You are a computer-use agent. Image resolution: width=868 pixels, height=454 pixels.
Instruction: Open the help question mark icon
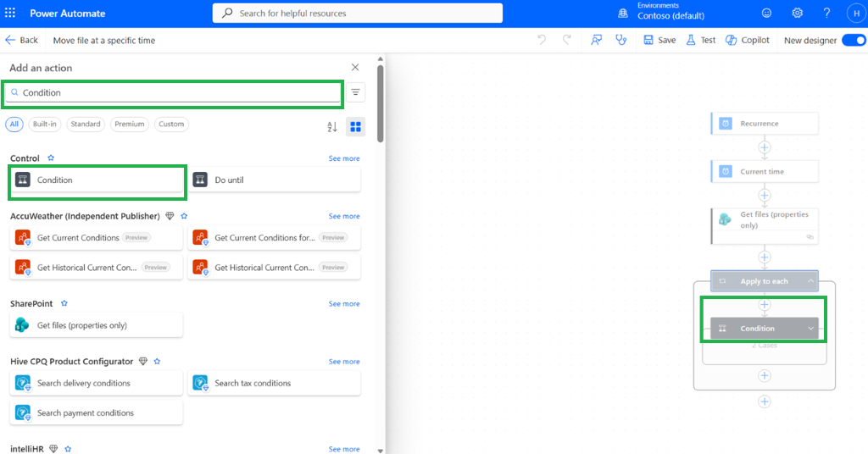(x=826, y=14)
